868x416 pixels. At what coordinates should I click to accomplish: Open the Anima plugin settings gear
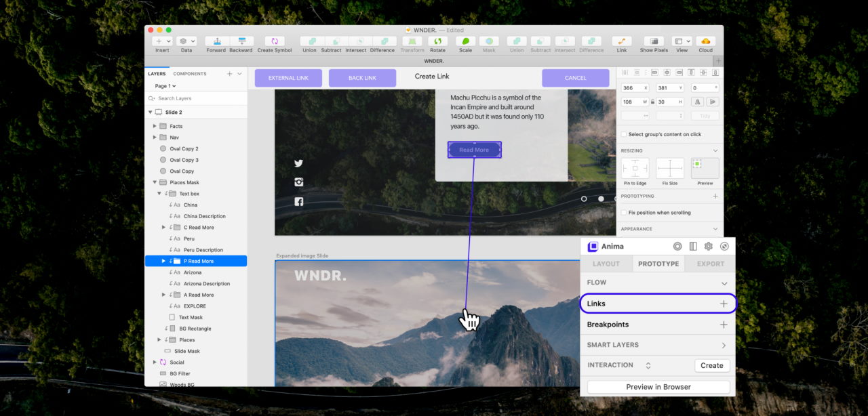pyautogui.click(x=709, y=246)
